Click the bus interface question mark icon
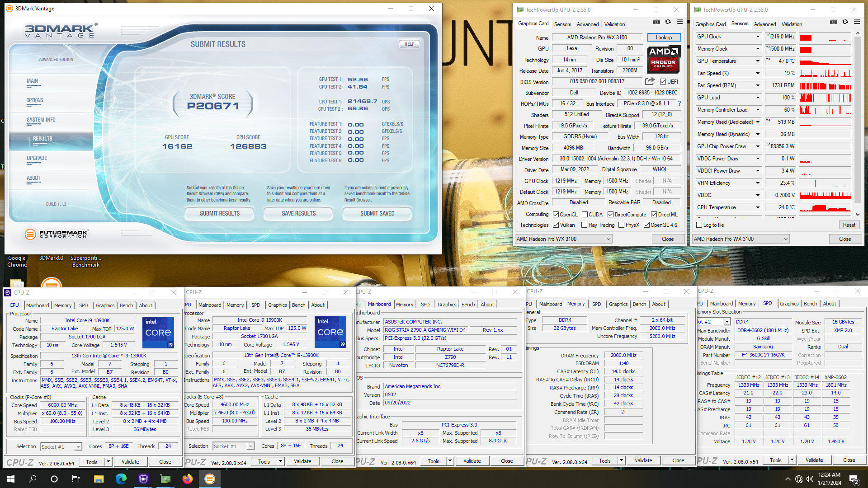Screen dimensions: 868x488 [679, 103]
